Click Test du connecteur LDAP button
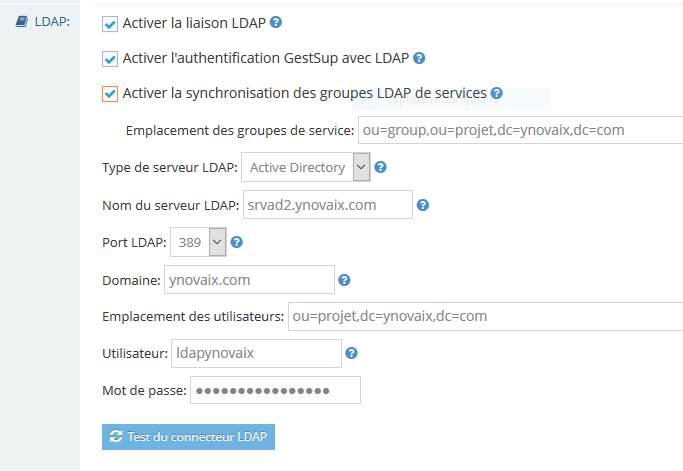The image size is (683, 471). point(188,437)
